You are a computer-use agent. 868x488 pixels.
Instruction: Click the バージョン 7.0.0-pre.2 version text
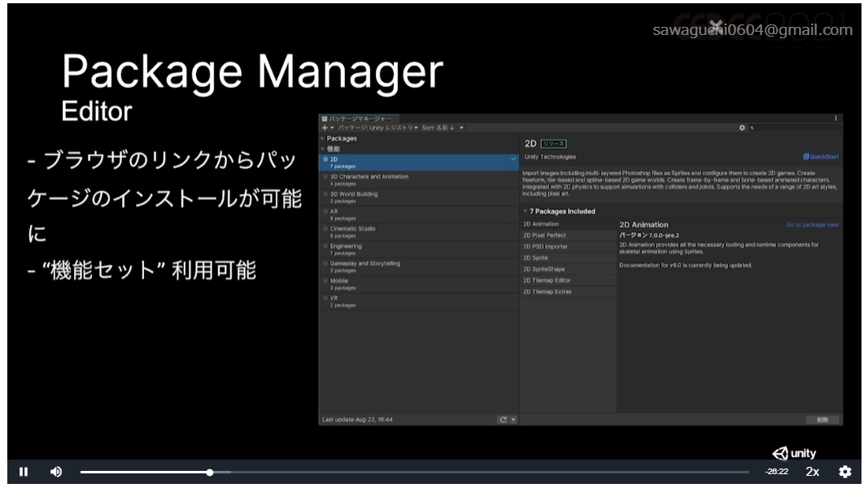pos(649,235)
